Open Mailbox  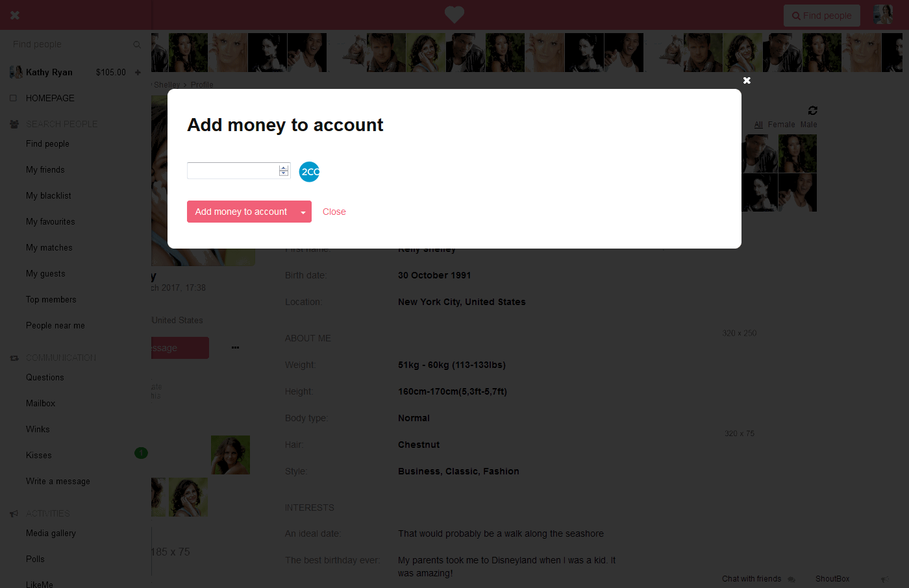[x=40, y=403]
